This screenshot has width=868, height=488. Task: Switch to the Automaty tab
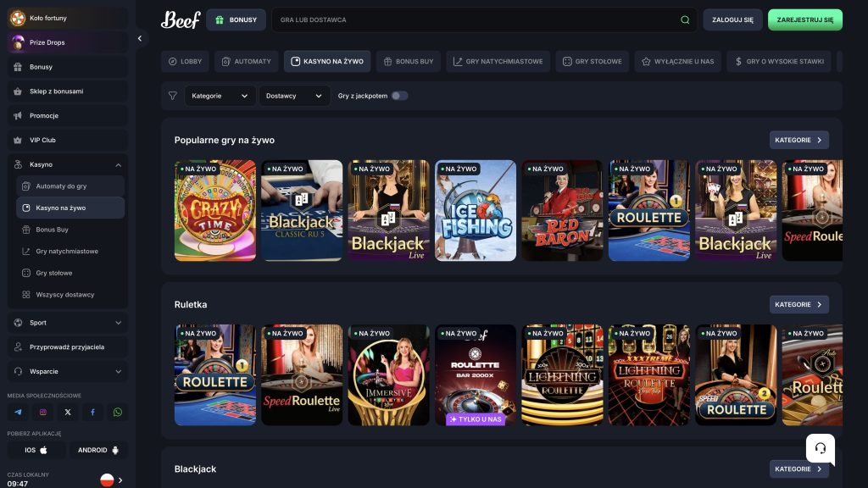pos(247,61)
